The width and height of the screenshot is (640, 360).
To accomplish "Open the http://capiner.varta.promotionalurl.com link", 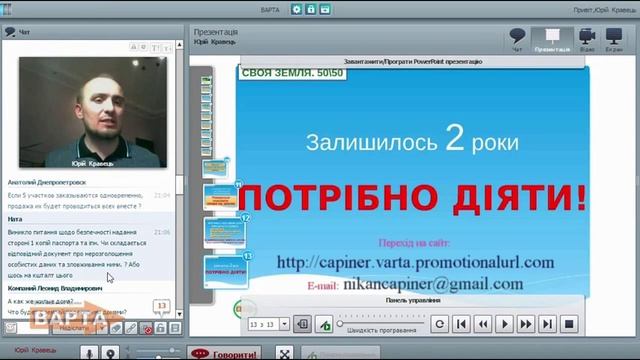I will 416,262.
